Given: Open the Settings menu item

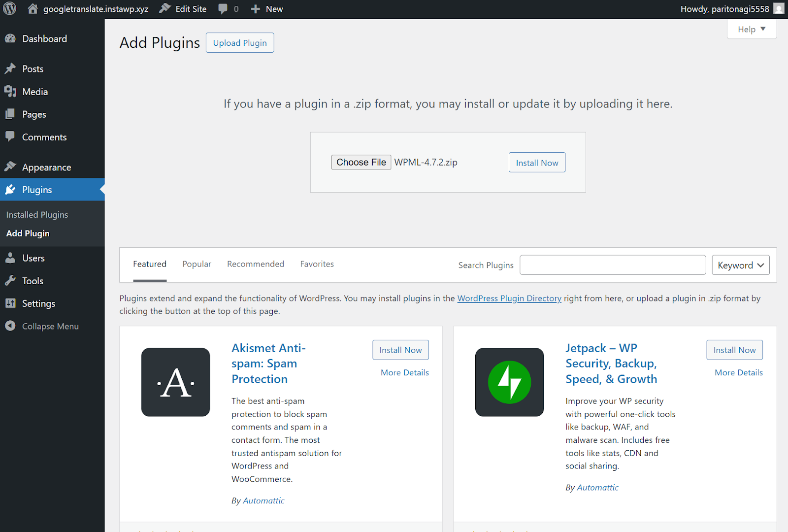Looking at the screenshot, I should point(52,303).
